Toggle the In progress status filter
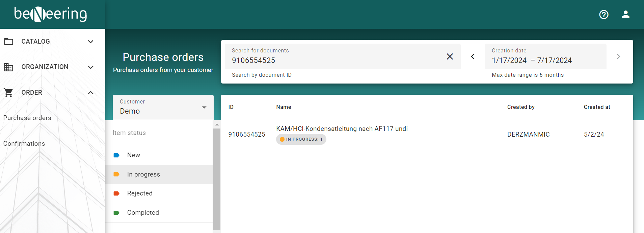Screen dimensions: 644x233 [x=143, y=174]
